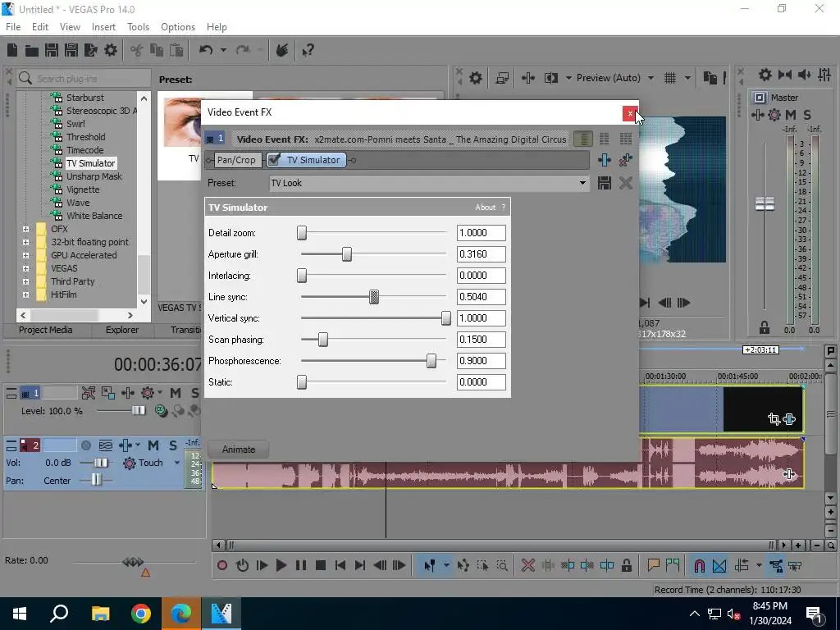The image size is (840, 630).
Task: Select the Unsharp Mask plug-in
Action: coord(94,176)
